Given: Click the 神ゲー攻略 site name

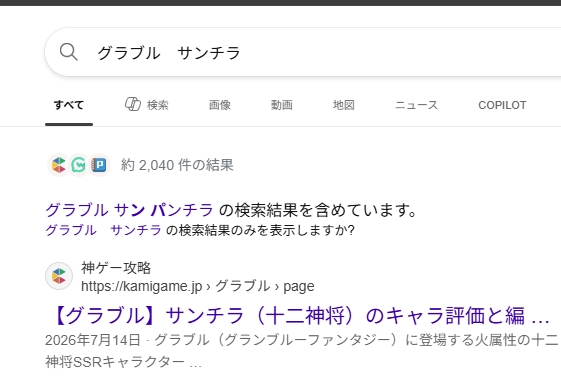Looking at the screenshot, I should point(116,267).
